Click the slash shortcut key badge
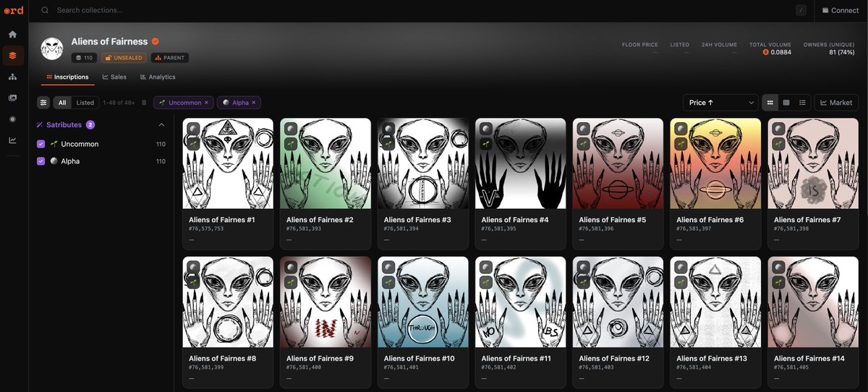 coord(801,10)
